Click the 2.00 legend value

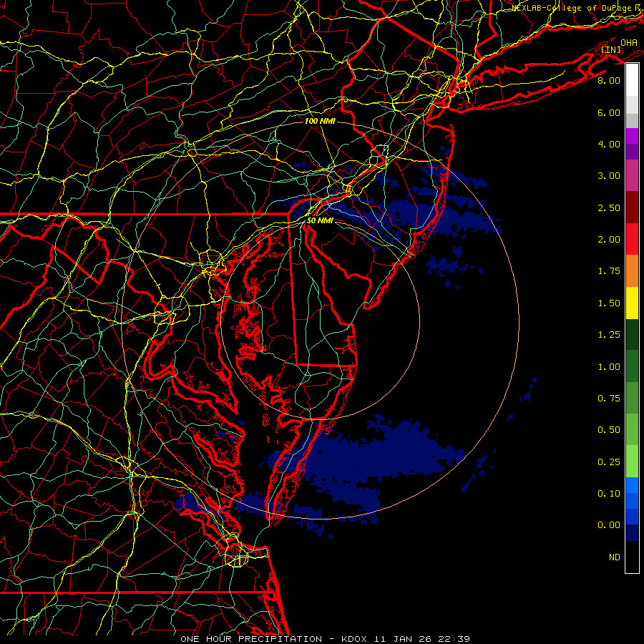(609, 240)
